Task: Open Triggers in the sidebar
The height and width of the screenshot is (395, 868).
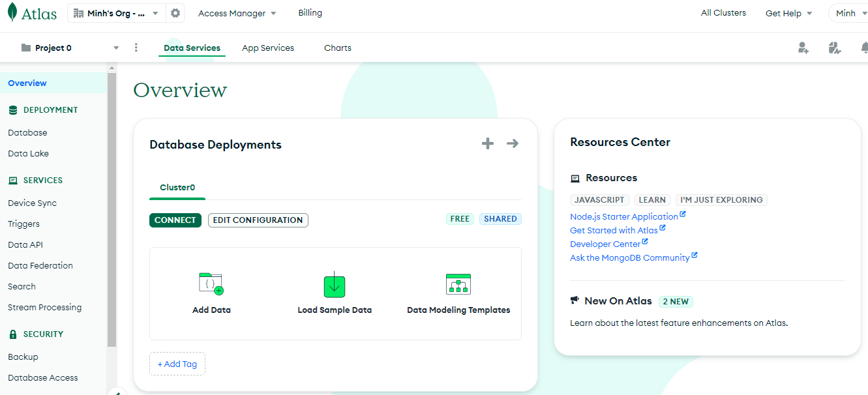Action: pos(23,224)
